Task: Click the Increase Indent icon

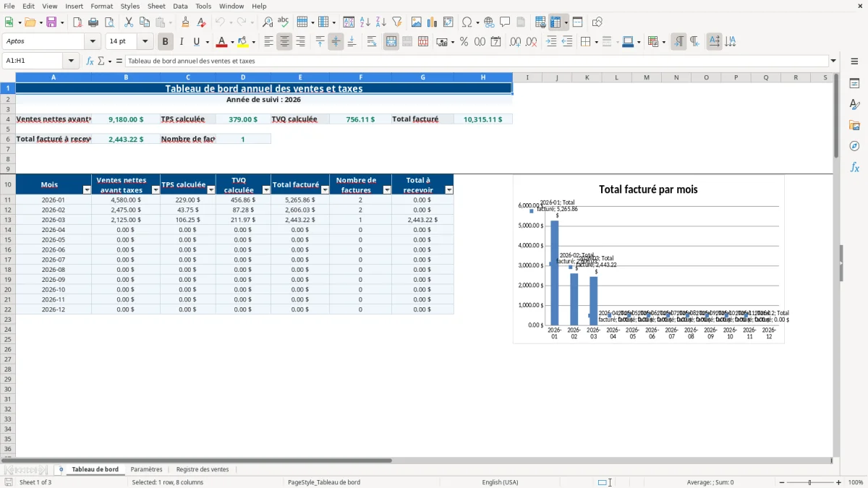Action: [x=551, y=42]
